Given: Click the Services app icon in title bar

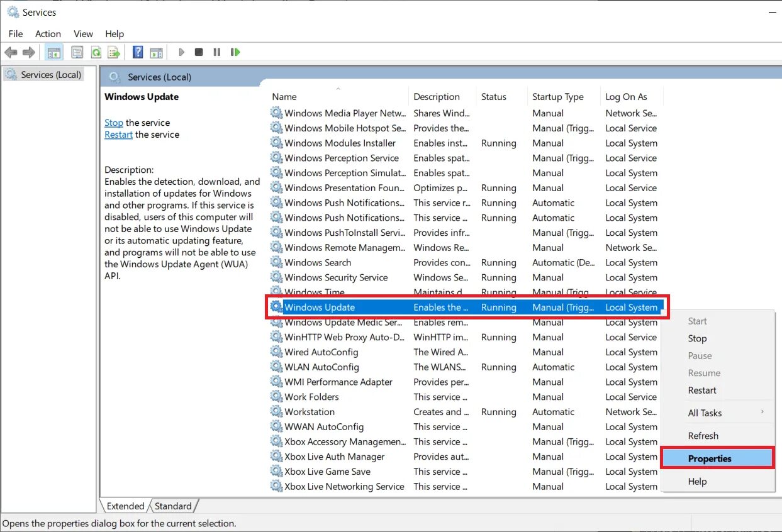Looking at the screenshot, I should [13, 12].
